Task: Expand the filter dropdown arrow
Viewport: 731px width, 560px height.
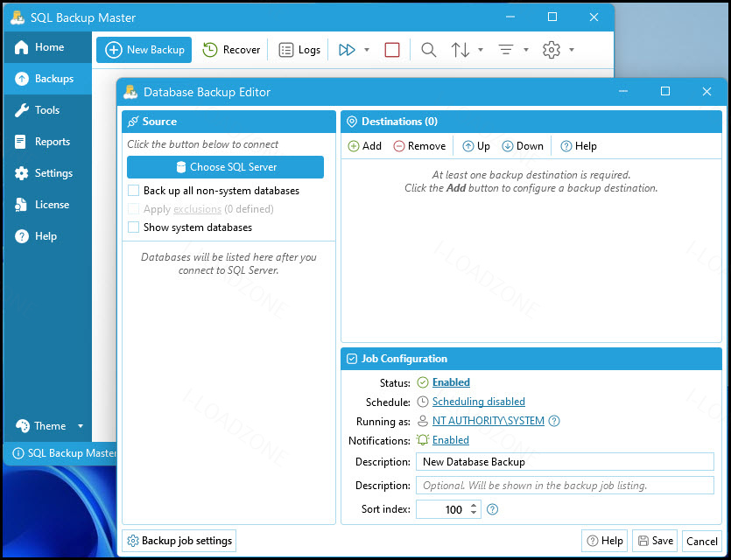Action: click(x=526, y=50)
